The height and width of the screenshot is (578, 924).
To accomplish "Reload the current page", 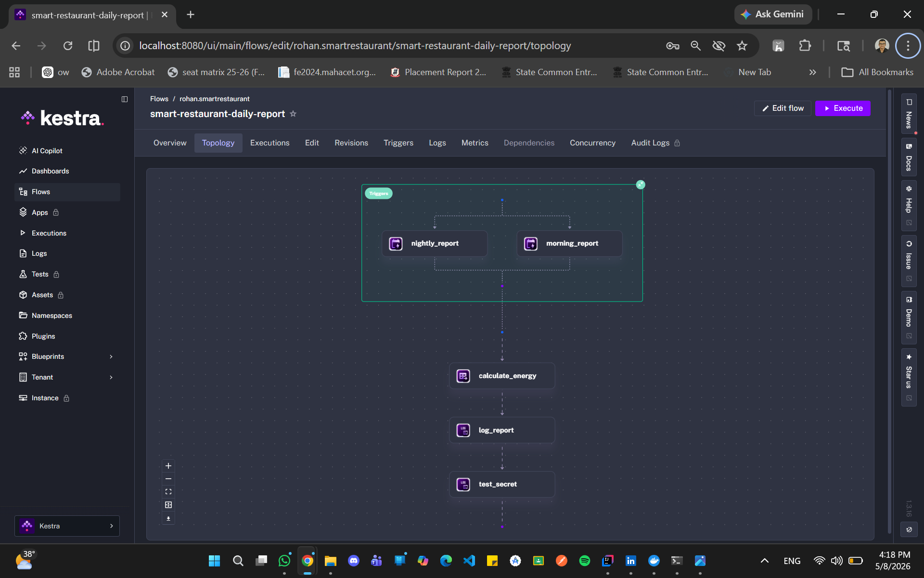I will (x=68, y=46).
